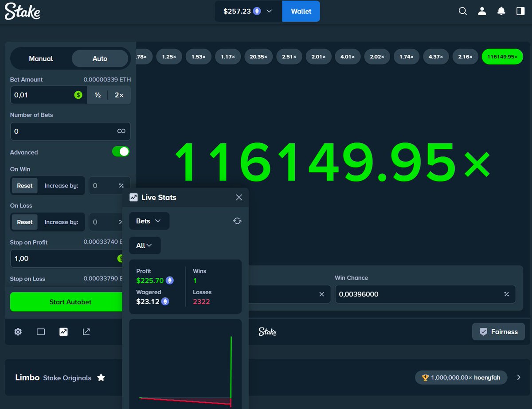Start Autobet
This screenshot has width=532, height=409.
pos(66,302)
